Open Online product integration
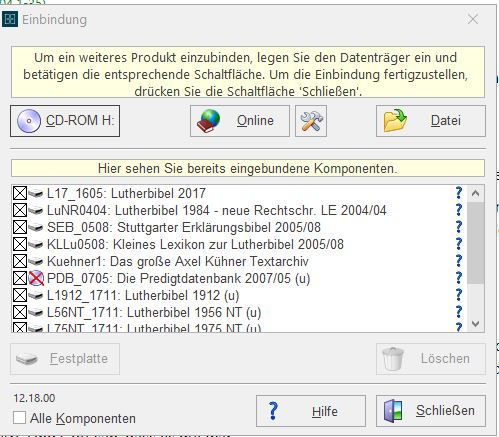The height and width of the screenshot is (437, 499). click(240, 121)
